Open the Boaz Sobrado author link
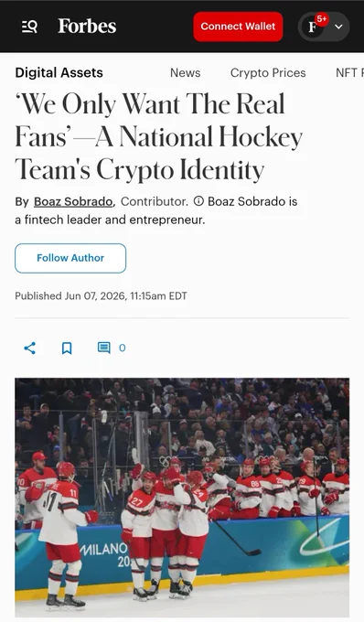The width and height of the screenshot is (364, 622). pos(73,201)
